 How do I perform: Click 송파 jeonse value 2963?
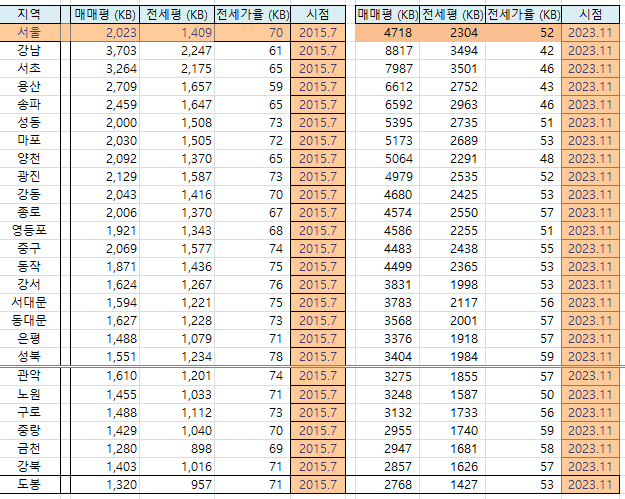(452, 104)
